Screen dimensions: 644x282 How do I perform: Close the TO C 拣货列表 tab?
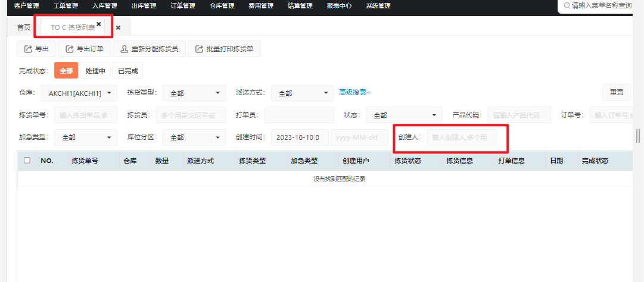pyautogui.click(x=98, y=24)
